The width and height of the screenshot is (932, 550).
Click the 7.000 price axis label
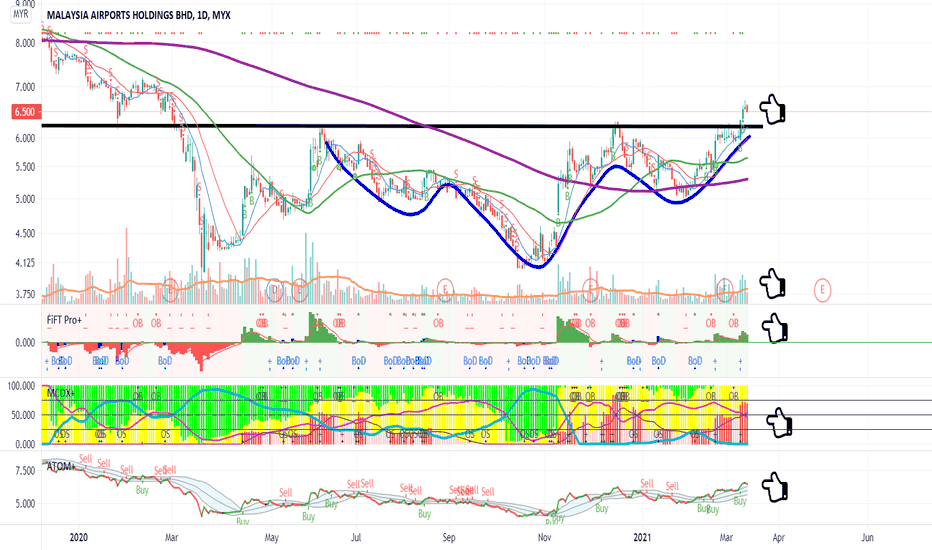pyautogui.click(x=26, y=87)
